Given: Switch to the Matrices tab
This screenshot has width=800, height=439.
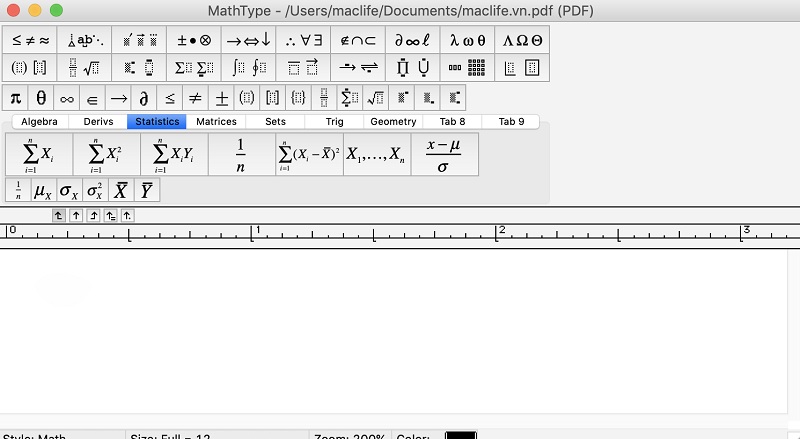Looking at the screenshot, I should 216,121.
